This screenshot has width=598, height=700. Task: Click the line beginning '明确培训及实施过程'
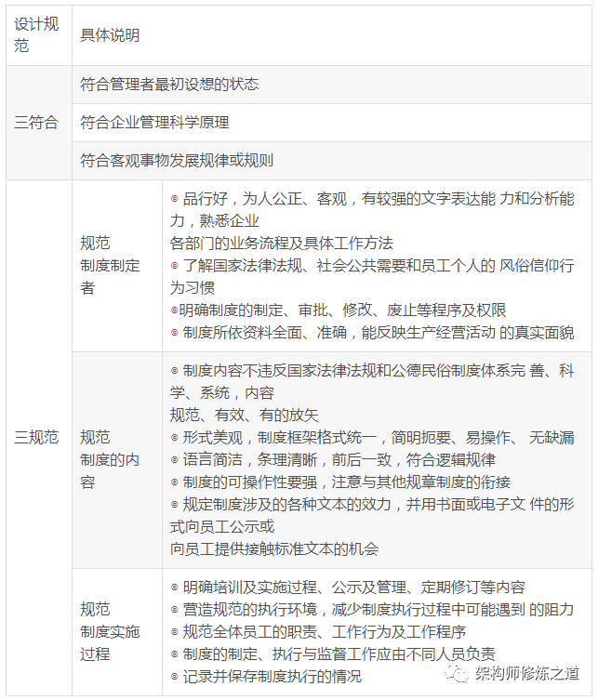click(348, 588)
